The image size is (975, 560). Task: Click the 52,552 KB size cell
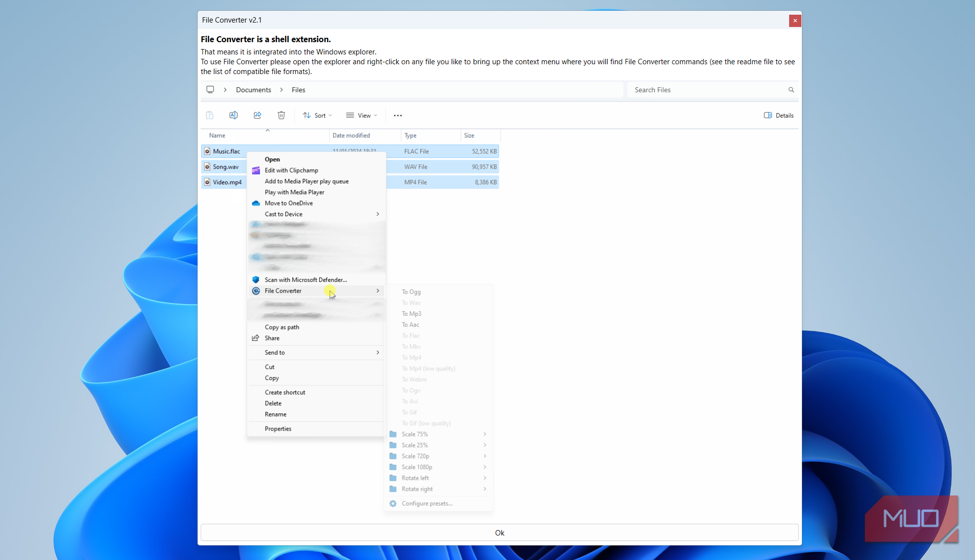point(484,151)
